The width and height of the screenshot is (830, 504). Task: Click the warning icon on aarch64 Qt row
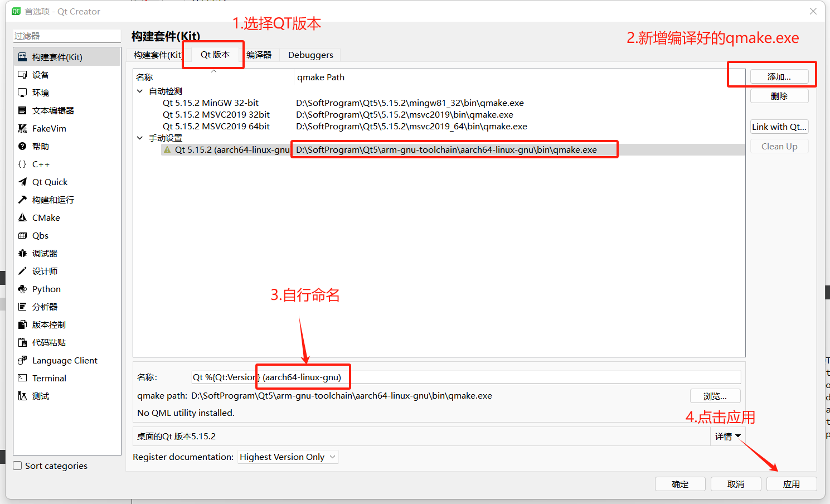click(167, 149)
